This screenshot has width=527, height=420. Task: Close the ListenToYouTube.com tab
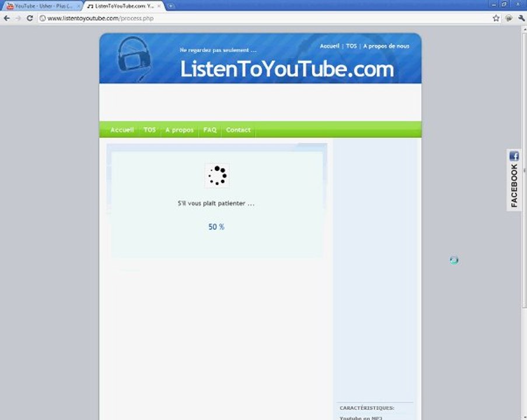159,6
